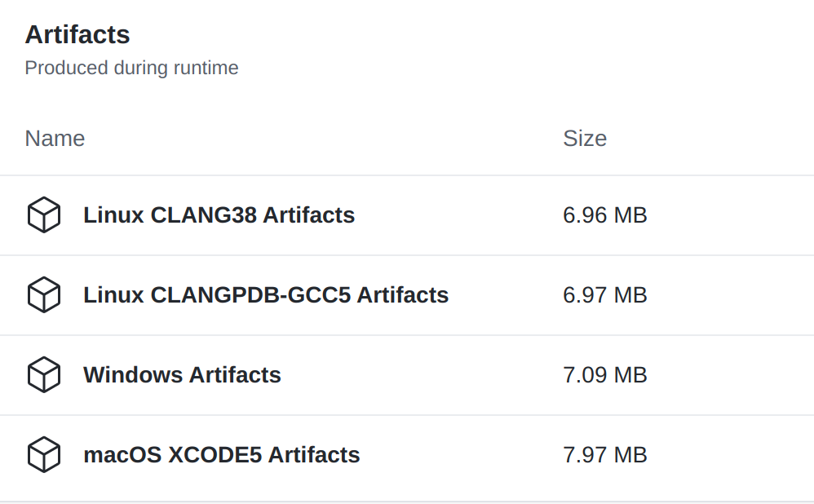
Task: Click the cube icon for macOS XCODE5 Artifacts
Action: (x=43, y=455)
